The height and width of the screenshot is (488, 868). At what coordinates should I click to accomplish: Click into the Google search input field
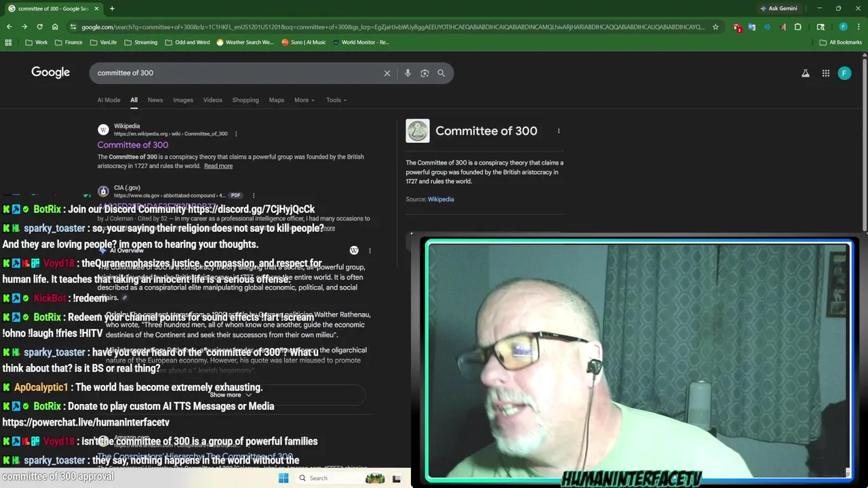(x=237, y=73)
